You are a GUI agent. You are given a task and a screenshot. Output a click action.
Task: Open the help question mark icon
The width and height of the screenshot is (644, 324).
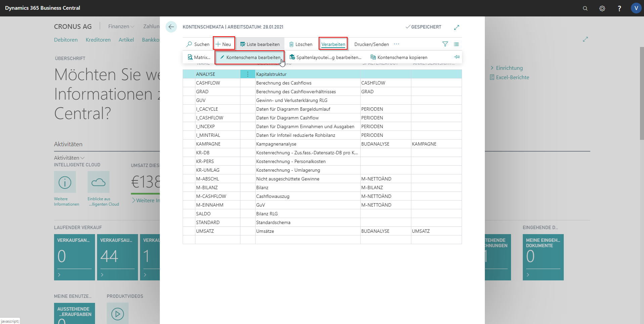coord(619,8)
